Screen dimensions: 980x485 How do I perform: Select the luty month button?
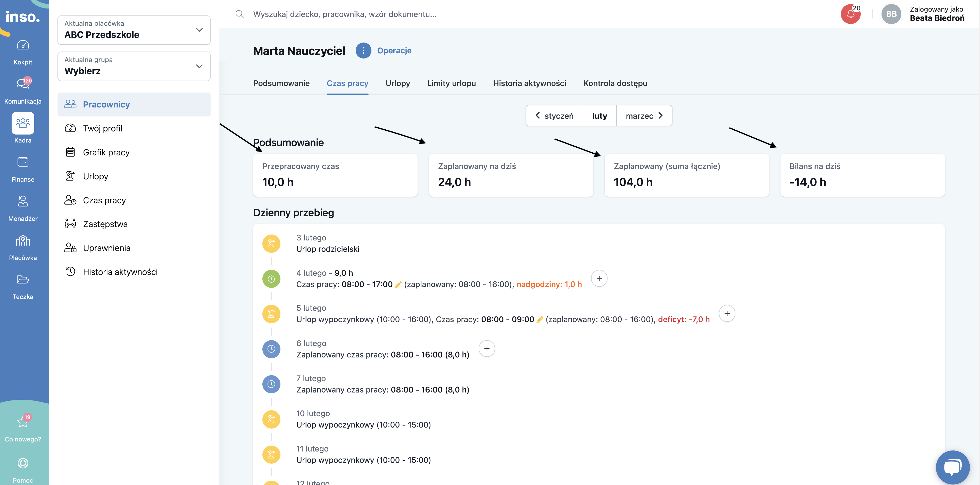[x=600, y=116]
